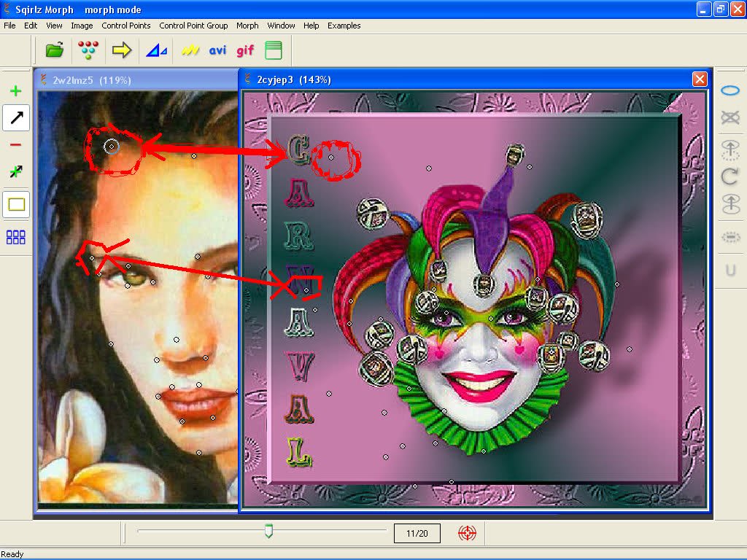Open the Control Point Group menu

(x=193, y=26)
